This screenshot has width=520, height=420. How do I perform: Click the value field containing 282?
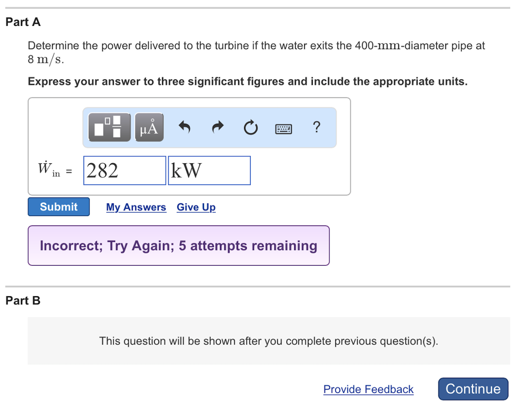[x=124, y=170]
